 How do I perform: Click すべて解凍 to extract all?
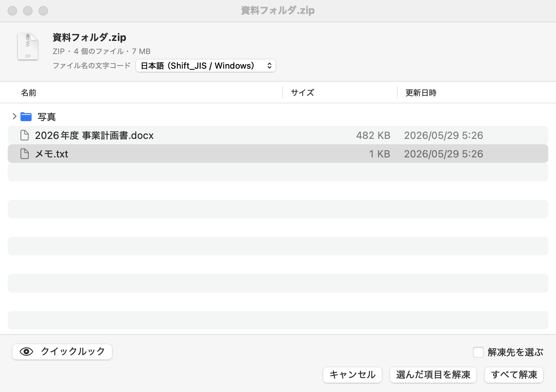(x=514, y=375)
